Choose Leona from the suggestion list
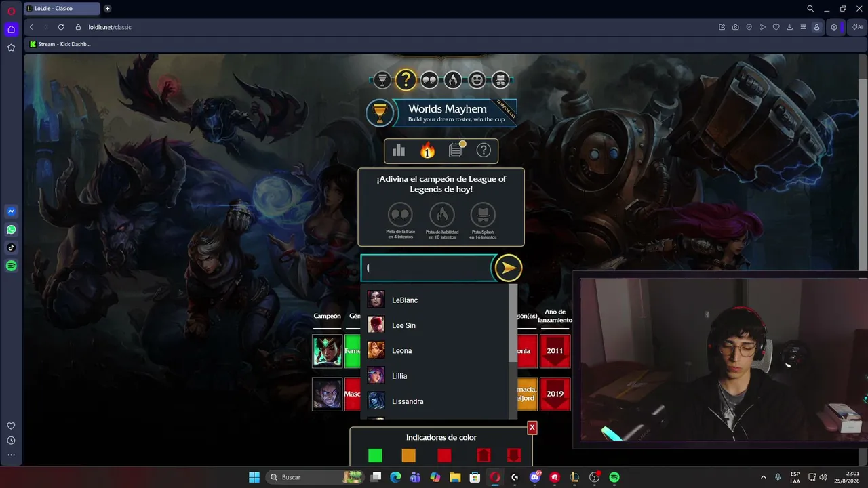This screenshot has height=488, width=868. (434, 350)
